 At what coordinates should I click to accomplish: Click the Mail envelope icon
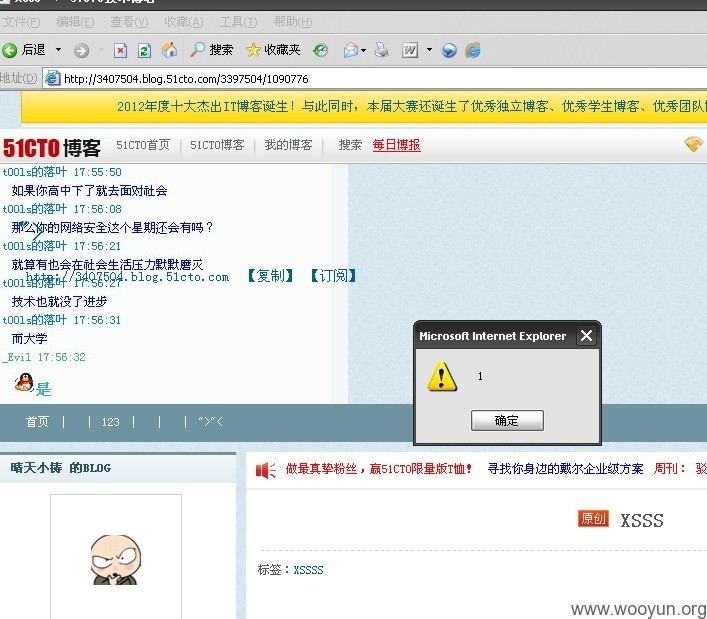point(350,50)
